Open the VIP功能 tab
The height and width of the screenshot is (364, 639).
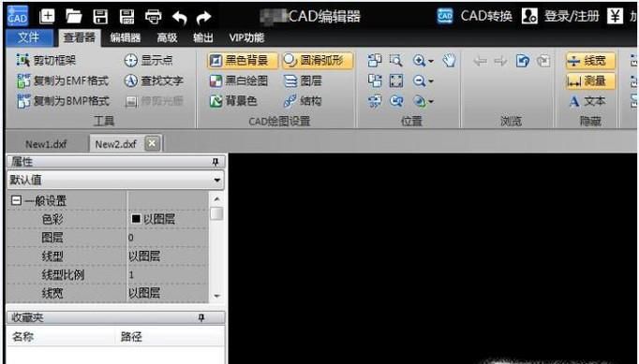click(x=246, y=37)
